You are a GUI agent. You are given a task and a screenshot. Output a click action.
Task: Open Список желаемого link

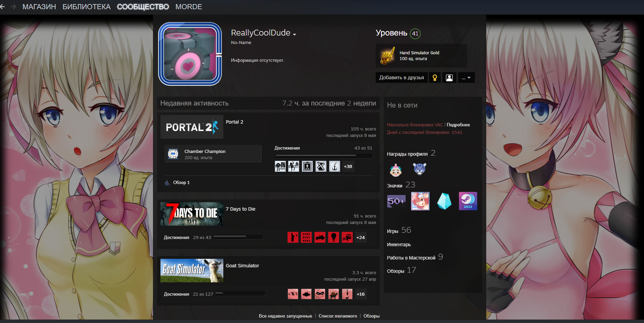(338, 316)
